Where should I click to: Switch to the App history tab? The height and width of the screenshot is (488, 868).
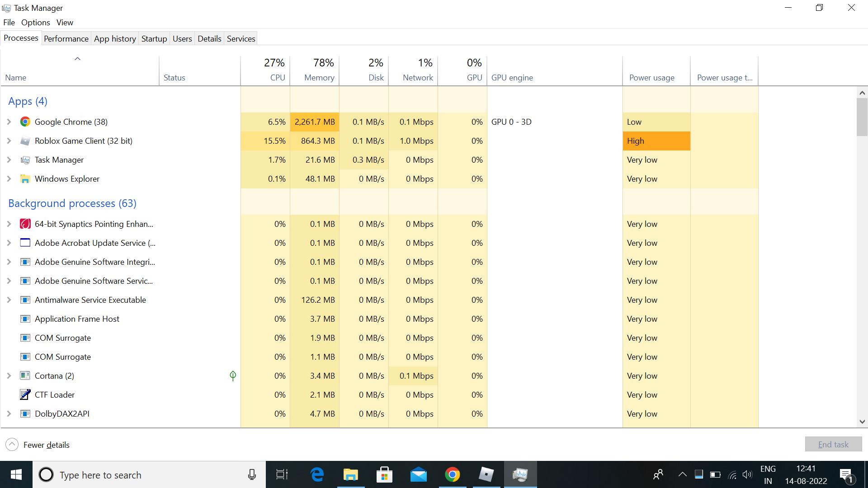click(x=115, y=39)
